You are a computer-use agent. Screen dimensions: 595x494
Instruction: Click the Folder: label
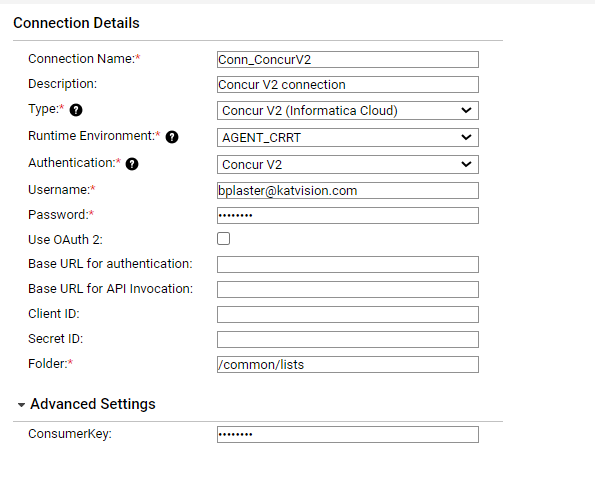coord(48,364)
